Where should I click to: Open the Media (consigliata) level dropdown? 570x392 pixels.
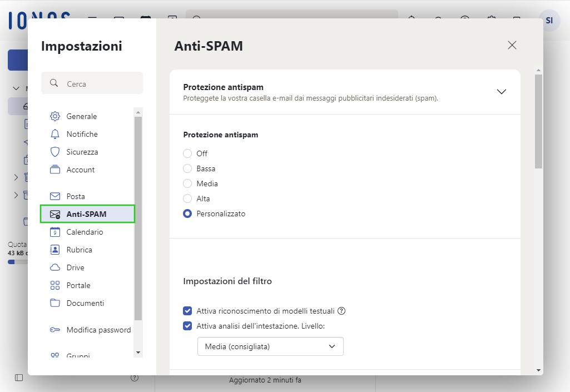point(270,346)
